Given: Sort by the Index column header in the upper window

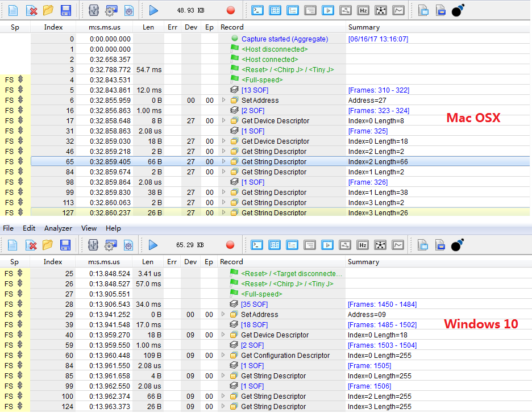Looking at the screenshot, I should pos(53,27).
